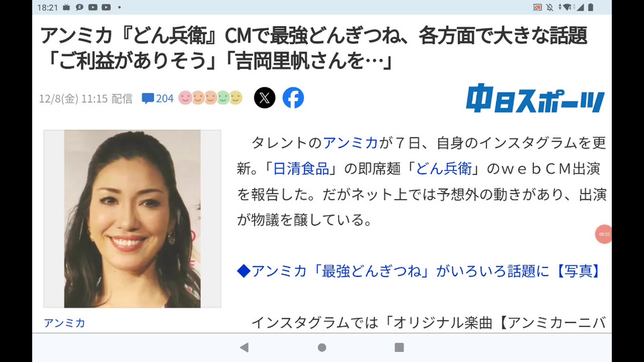The image size is (644, 362).
Task: Click the pink reaction emoji face
Action: [x=185, y=98]
